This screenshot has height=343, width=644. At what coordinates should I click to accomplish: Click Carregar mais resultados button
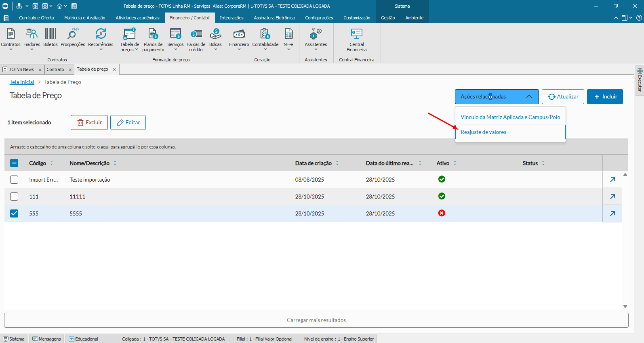pos(316,320)
